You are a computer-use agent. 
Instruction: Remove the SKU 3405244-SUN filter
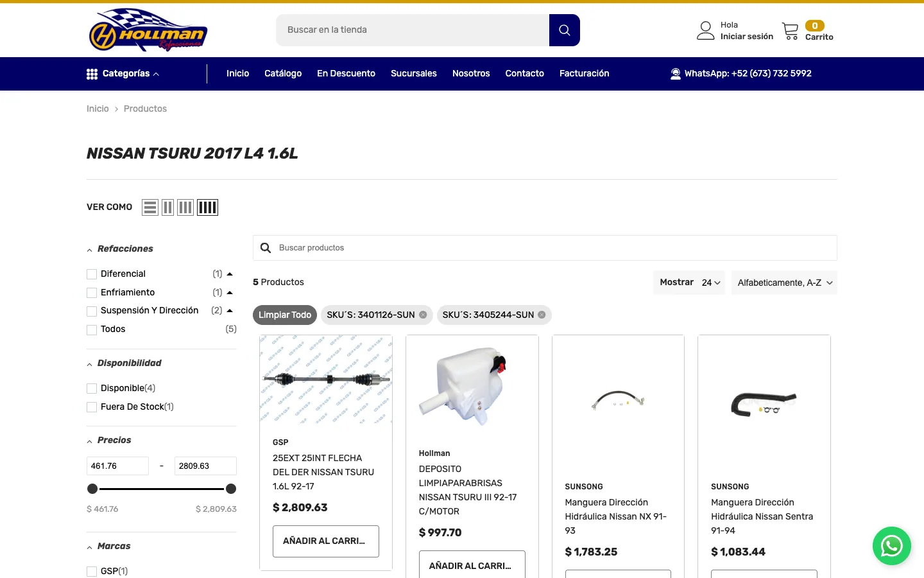click(x=542, y=315)
